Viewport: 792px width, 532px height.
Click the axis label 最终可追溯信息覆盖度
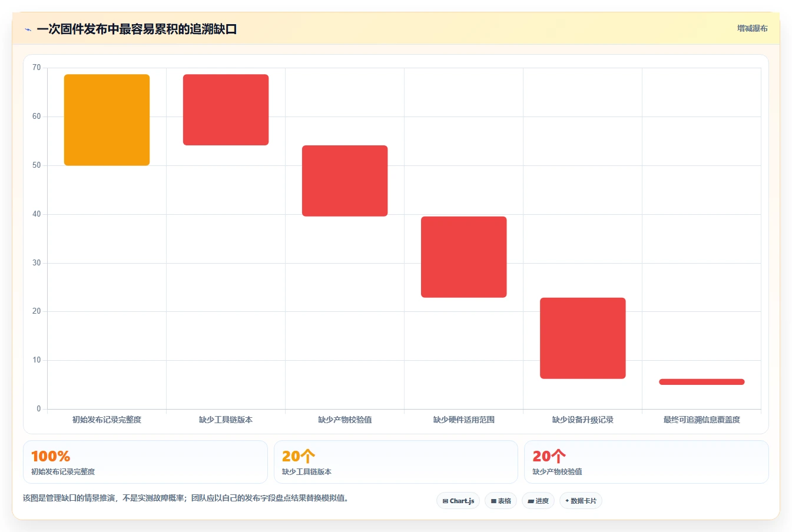[701, 420]
